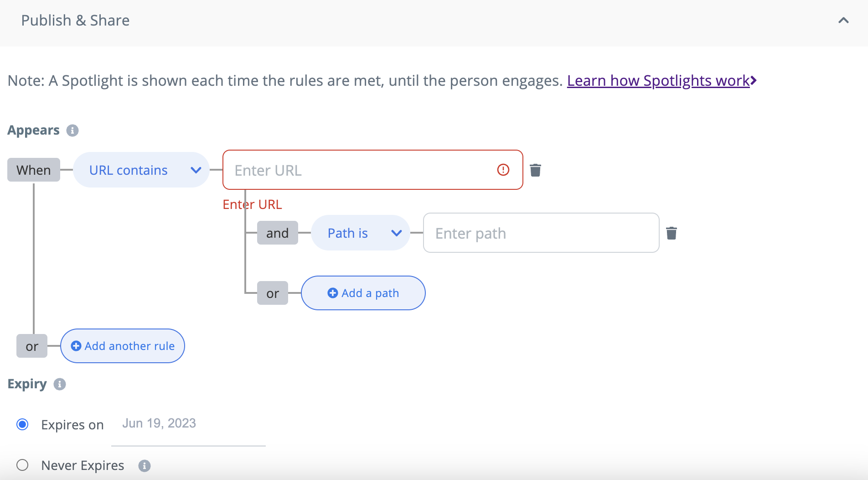
Task: Open Learn how Spotlights work link
Action: 662,81
